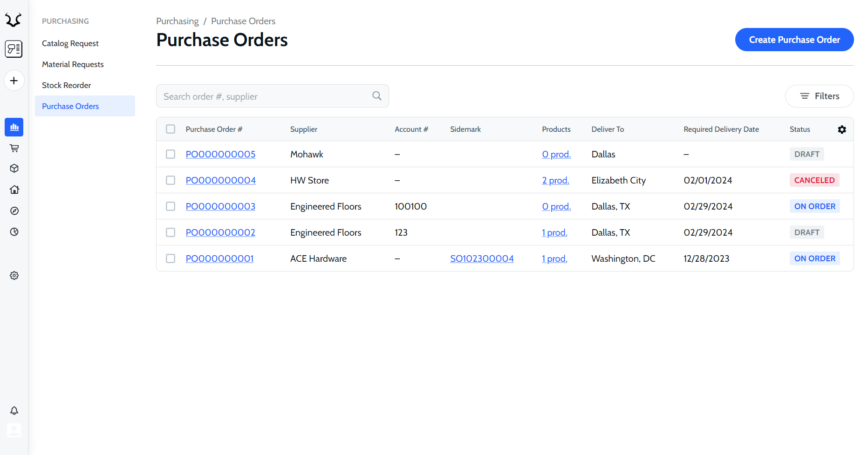Open the compass icon in sidebar
This screenshot has height=455, width=868.
14,211
